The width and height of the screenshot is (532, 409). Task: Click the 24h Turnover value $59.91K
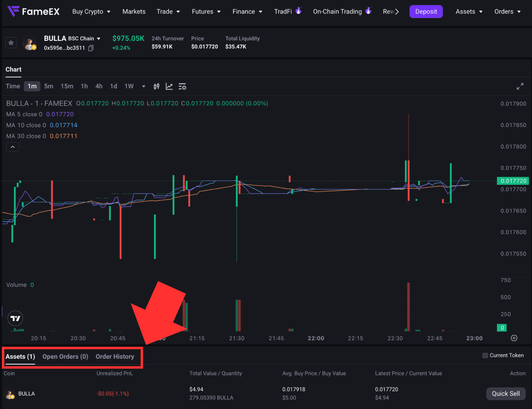pyautogui.click(x=162, y=47)
